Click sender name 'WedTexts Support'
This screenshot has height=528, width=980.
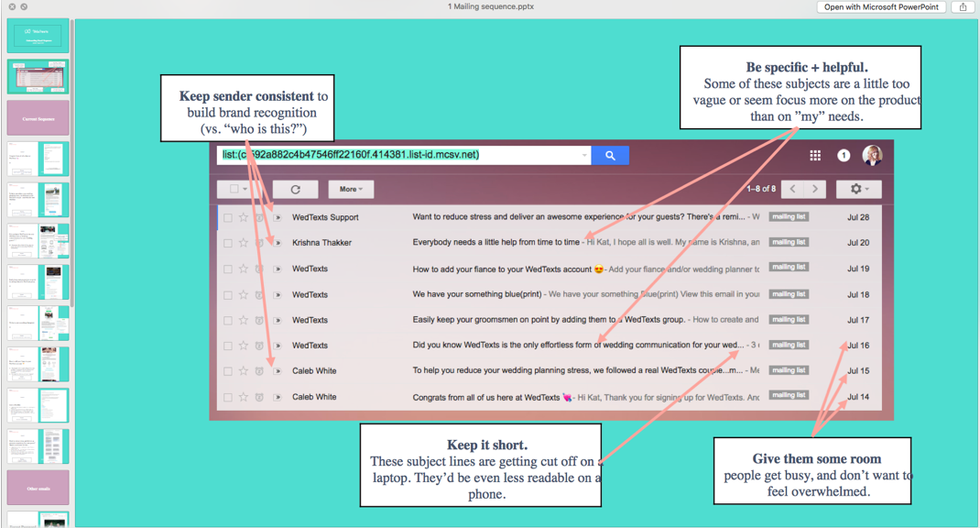point(326,217)
